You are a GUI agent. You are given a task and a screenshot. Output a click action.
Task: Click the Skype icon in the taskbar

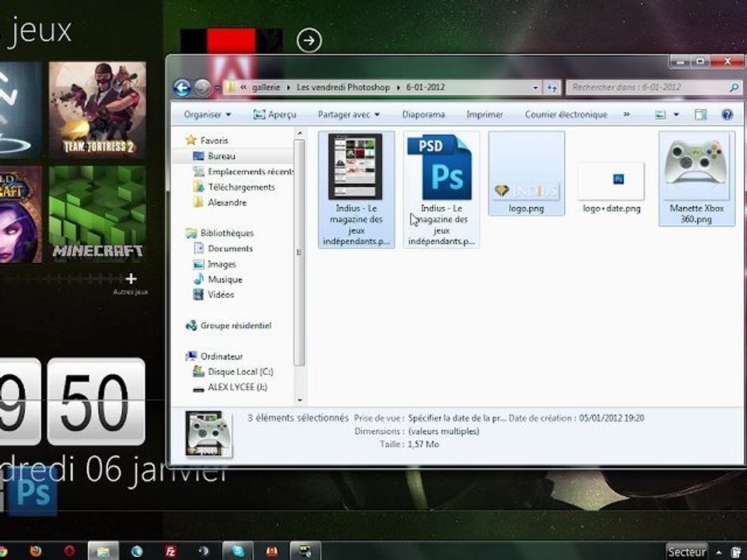(237, 551)
